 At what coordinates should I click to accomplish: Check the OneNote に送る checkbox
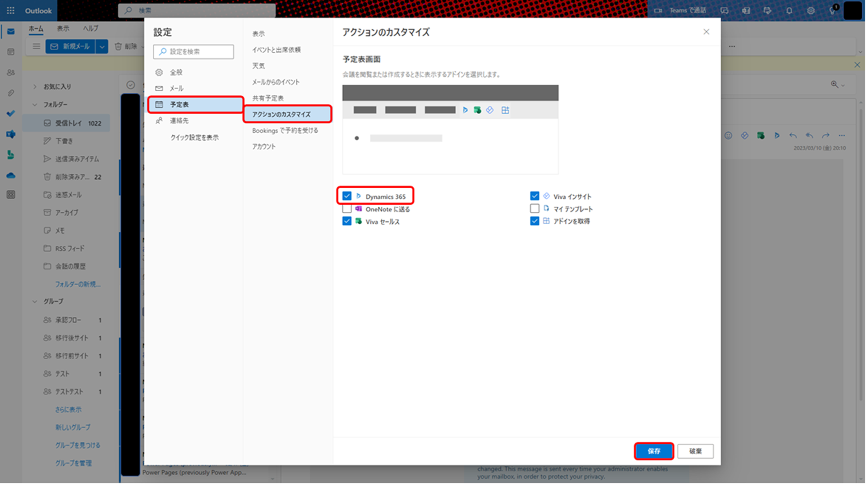pyautogui.click(x=347, y=209)
